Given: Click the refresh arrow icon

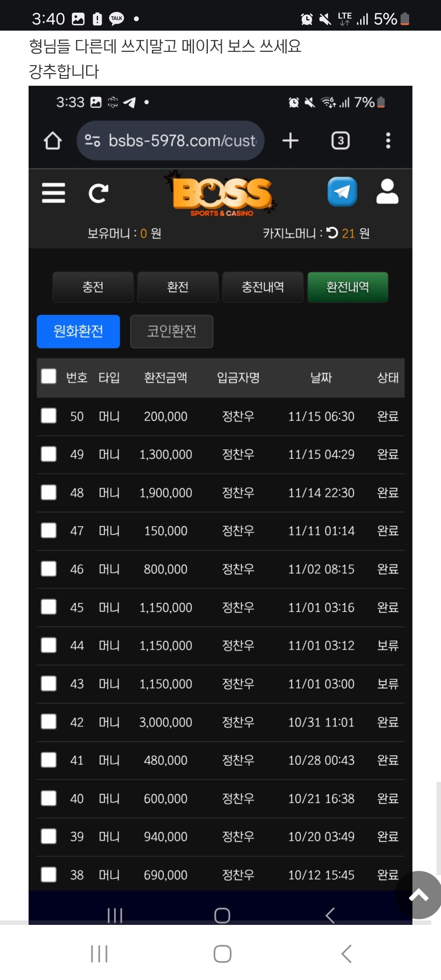Looking at the screenshot, I should (98, 194).
